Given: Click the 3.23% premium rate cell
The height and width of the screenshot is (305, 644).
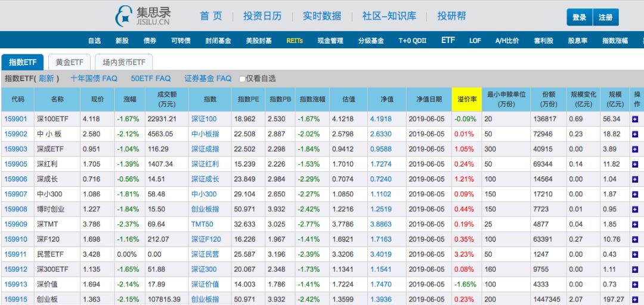Looking at the screenshot, I should tap(466, 254).
